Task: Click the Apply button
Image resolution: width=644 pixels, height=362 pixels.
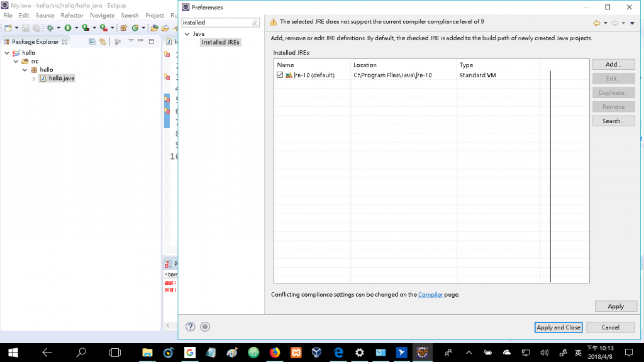Action: pyautogui.click(x=616, y=306)
